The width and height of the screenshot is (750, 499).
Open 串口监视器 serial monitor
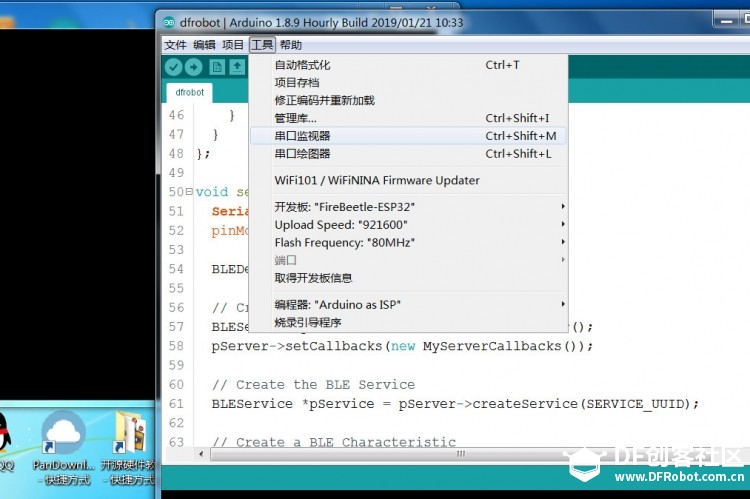[408, 136]
